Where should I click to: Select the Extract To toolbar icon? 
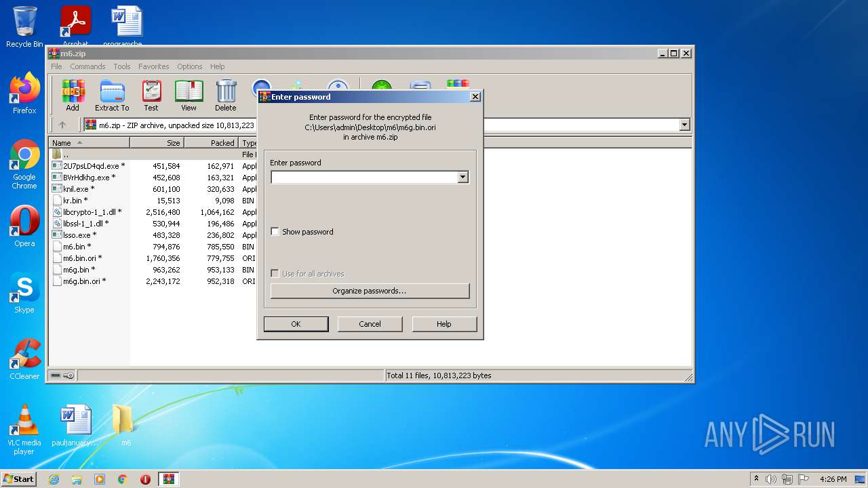[x=112, y=95]
